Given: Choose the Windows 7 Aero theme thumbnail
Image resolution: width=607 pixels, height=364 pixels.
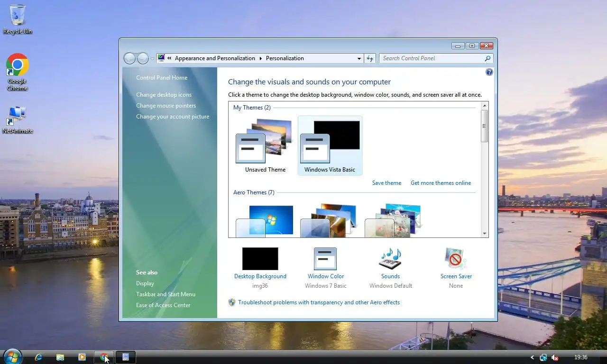Looking at the screenshot, I should coord(265,221).
